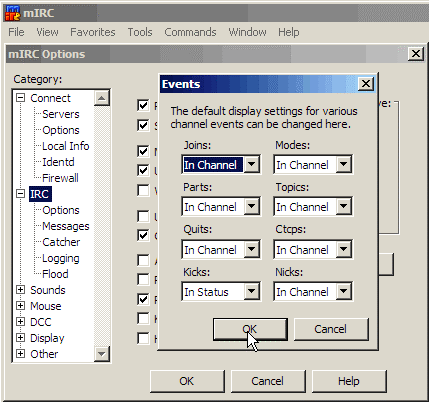The width and height of the screenshot is (429, 402).
Task: Cancel the Events dialog
Action: pyautogui.click(x=331, y=329)
